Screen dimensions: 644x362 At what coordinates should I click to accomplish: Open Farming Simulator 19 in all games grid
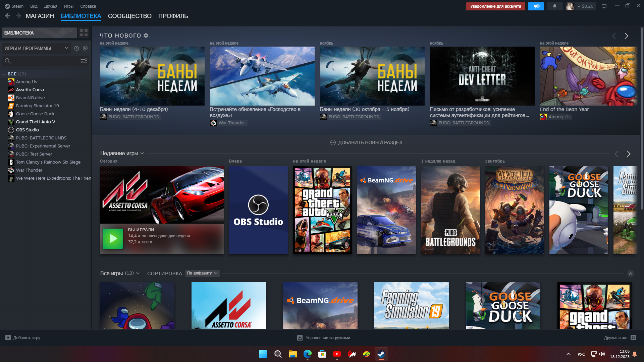[x=412, y=305]
